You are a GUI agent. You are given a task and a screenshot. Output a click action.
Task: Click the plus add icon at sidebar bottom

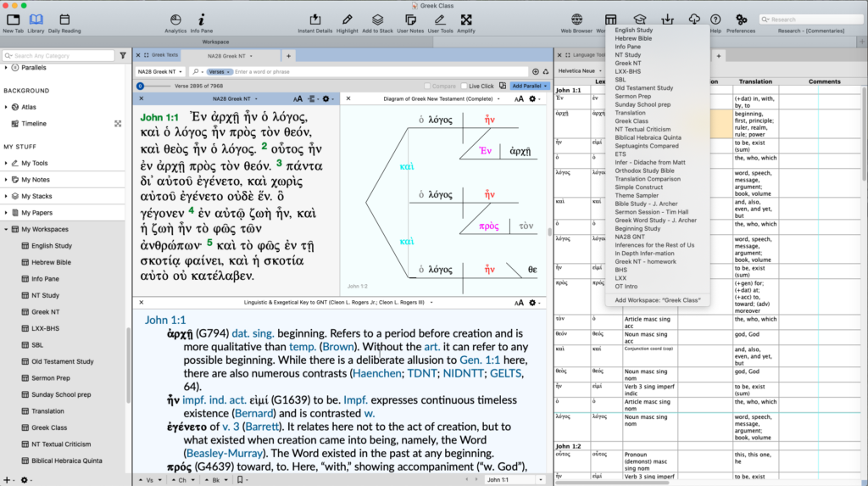(7, 480)
